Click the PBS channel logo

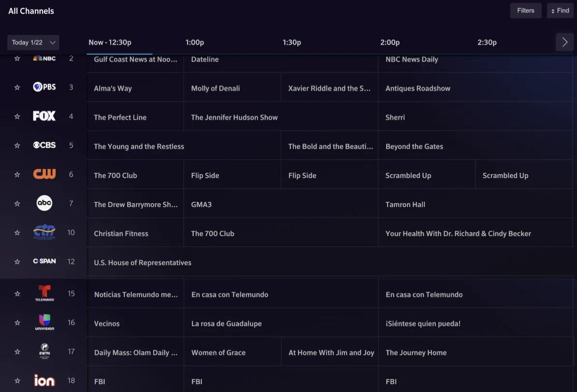[x=44, y=87]
